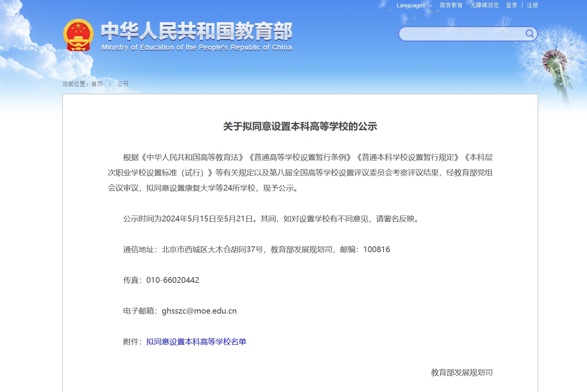The width and height of the screenshot is (587, 392).
Task: Focus the site search input field
Action: click(462, 34)
